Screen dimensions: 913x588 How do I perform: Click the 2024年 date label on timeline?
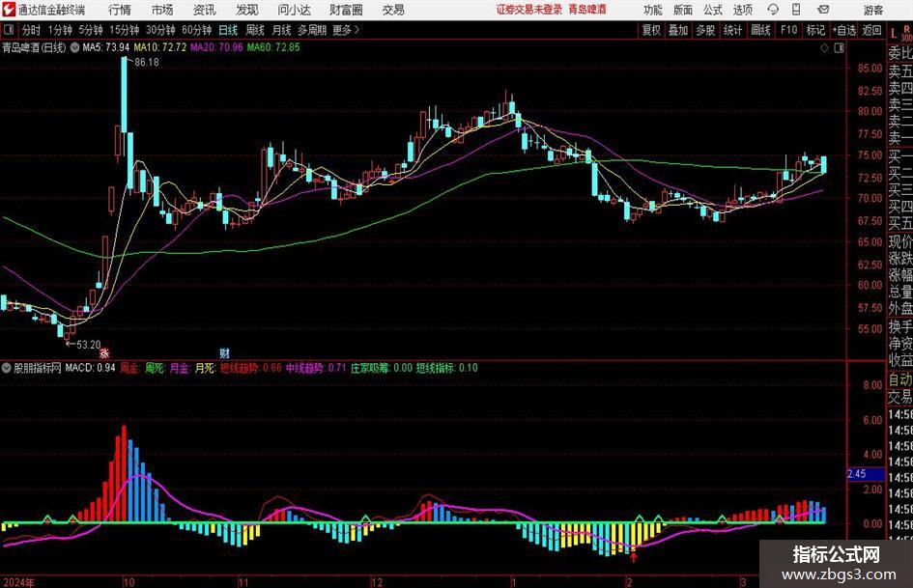[18, 581]
